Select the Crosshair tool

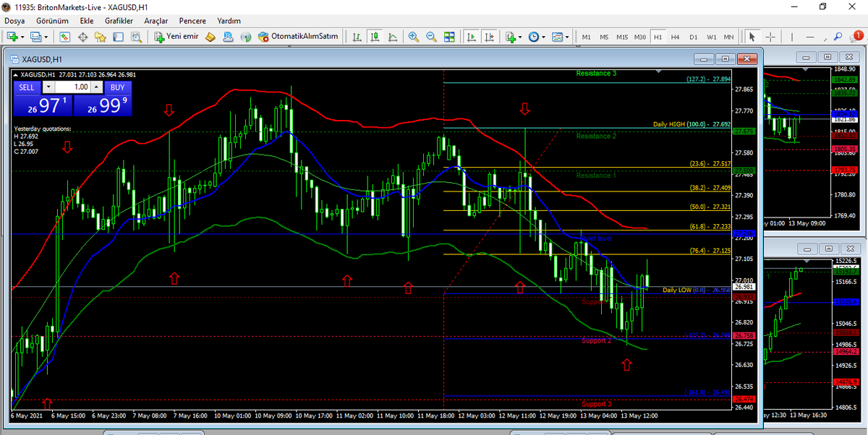click(770, 36)
